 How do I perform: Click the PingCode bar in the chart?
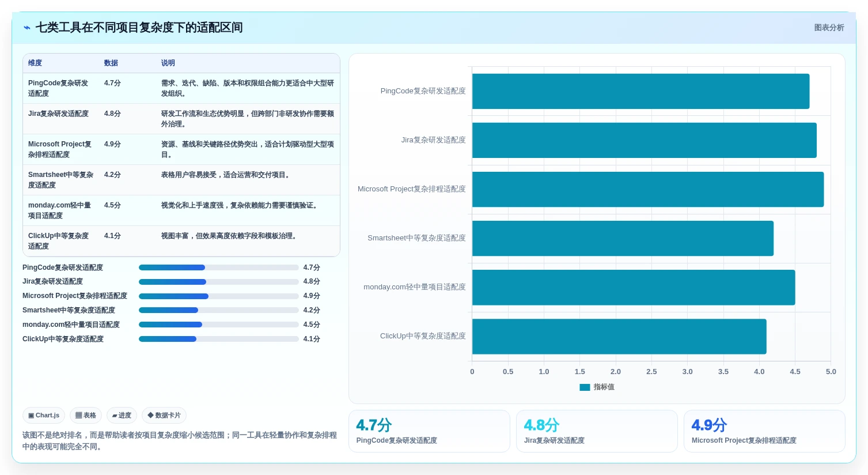point(640,91)
